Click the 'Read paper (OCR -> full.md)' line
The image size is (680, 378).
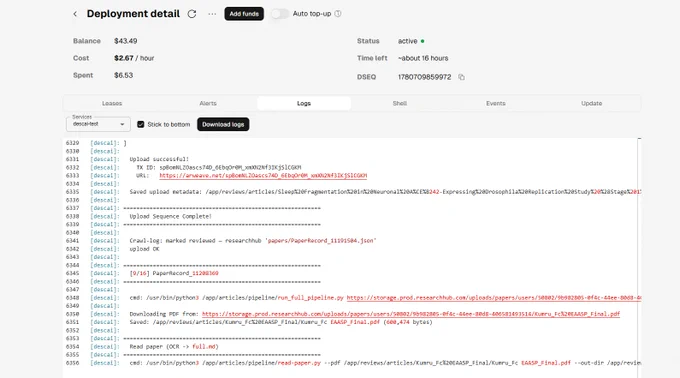pyautogui.click(x=174, y=347)
